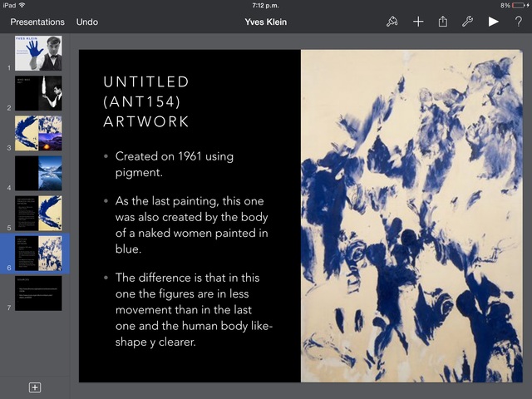Select slide 4 mountain lake thumbnail
Screen dimensions: 532x399
click(x=38, y=173)
